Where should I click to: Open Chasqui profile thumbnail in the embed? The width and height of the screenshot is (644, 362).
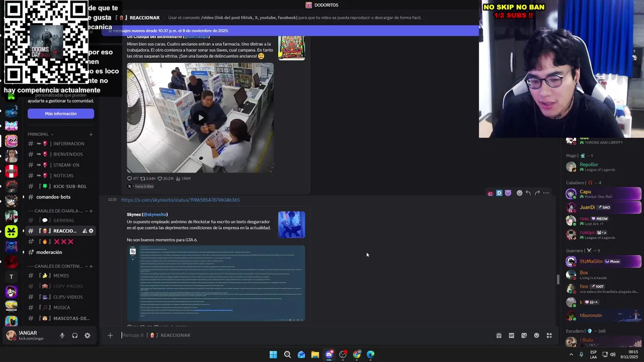291,48
